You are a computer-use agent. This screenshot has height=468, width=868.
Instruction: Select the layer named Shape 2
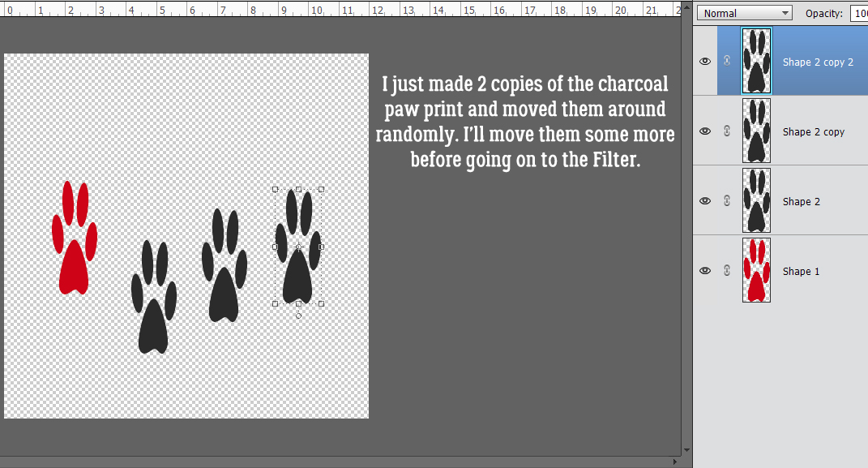(x=802, y=202)
